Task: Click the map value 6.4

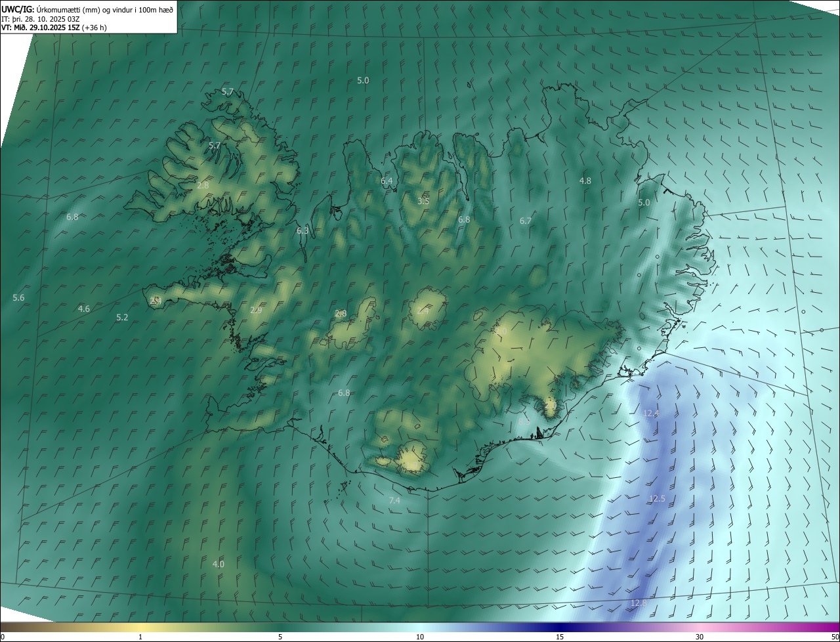Action: [387, 181]
